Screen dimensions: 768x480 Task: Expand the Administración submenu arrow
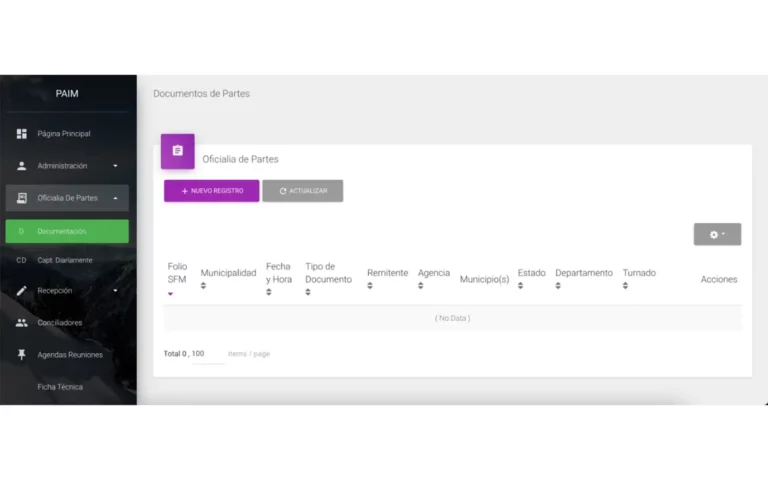115,166
